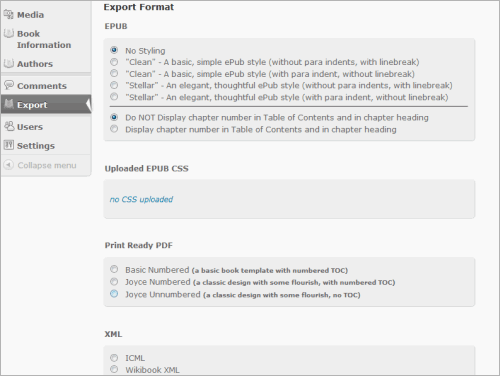This screenshot has width=500, height=376.
Task: Choose Display chapter number in Table of Contents
Action: [x=114, y=129]
